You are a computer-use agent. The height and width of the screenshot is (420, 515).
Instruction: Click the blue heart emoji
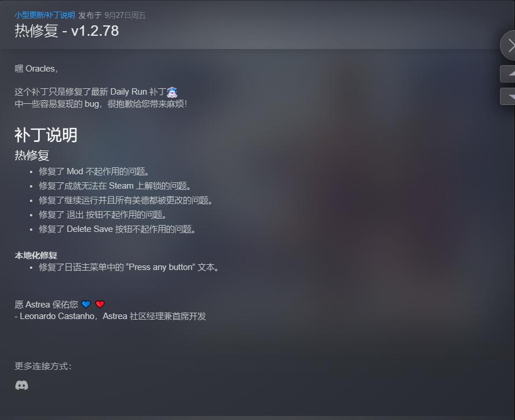(86, 304)
